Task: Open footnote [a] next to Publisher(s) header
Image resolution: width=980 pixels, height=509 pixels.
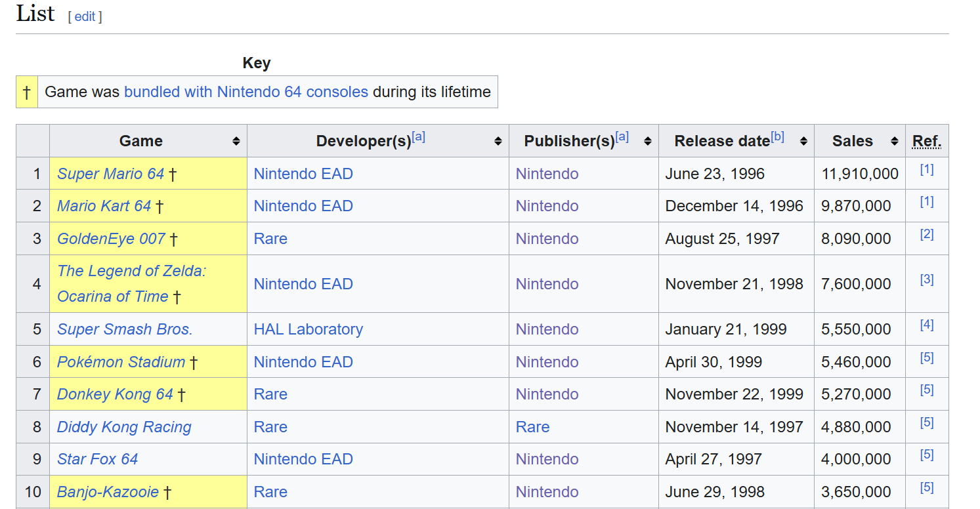Action: [622, 137]
